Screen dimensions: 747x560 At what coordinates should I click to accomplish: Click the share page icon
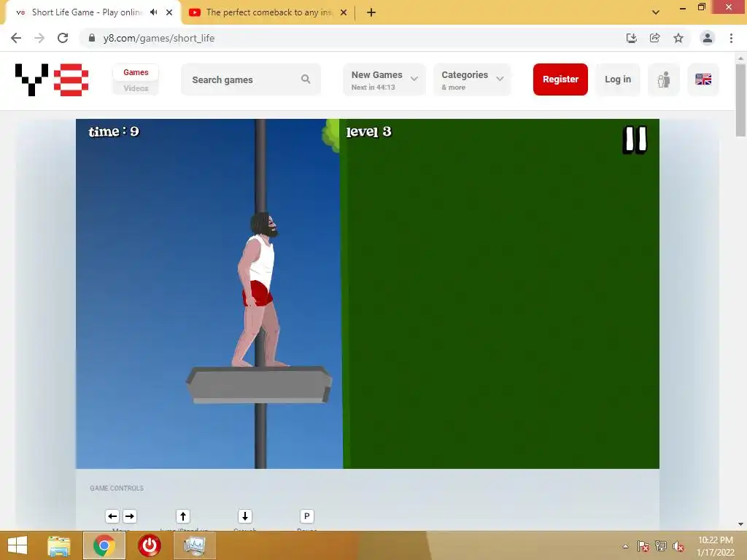click(x=654, y=38)
